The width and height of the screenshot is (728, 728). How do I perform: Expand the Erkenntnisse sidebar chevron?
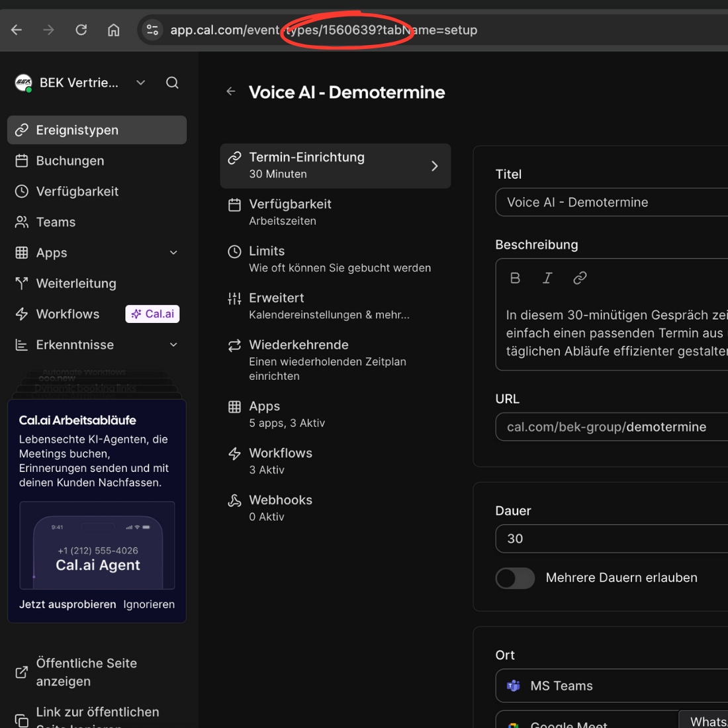(x=173, y=345)
